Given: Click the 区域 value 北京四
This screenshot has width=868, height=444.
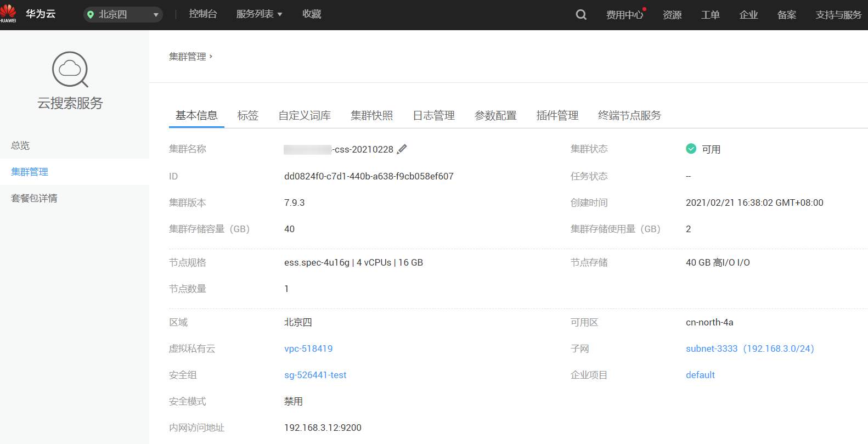Looking at the screenshot, I should click(298, 322).
